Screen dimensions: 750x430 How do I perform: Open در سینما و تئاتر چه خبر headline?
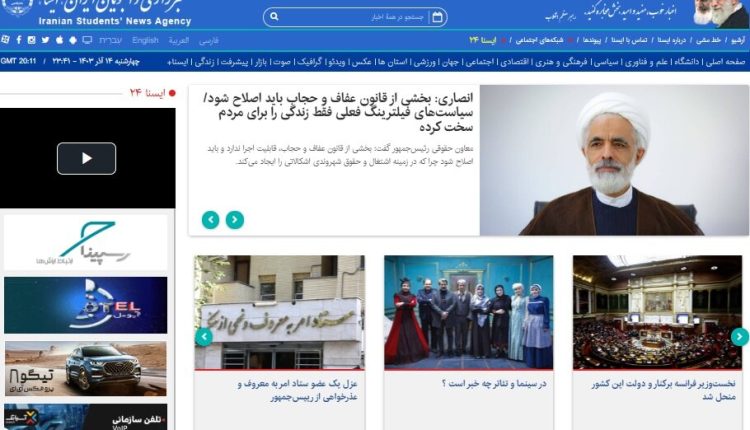point(494,384)
